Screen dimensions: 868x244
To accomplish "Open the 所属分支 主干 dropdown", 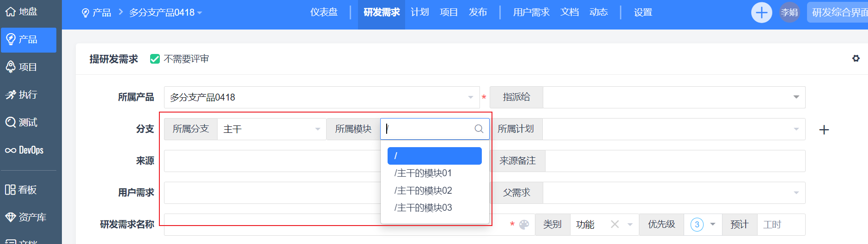I will pos(272,129).
